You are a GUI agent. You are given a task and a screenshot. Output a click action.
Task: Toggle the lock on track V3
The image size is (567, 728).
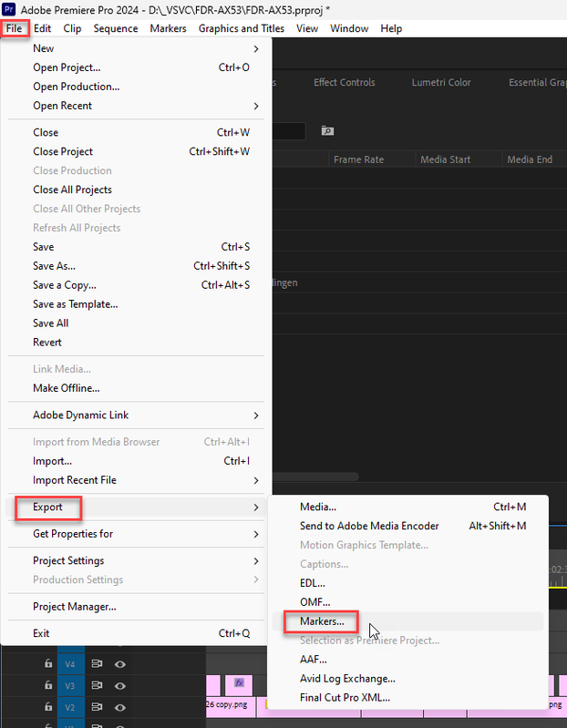pos(48,685)
